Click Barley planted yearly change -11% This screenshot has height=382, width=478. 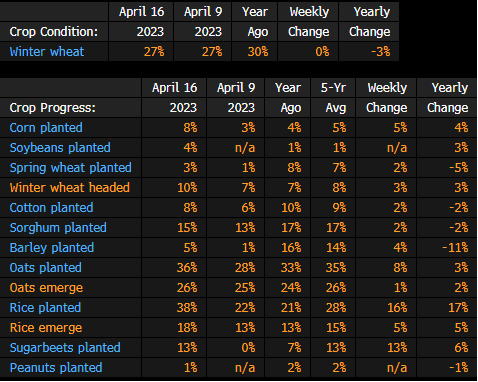[455, 248]
